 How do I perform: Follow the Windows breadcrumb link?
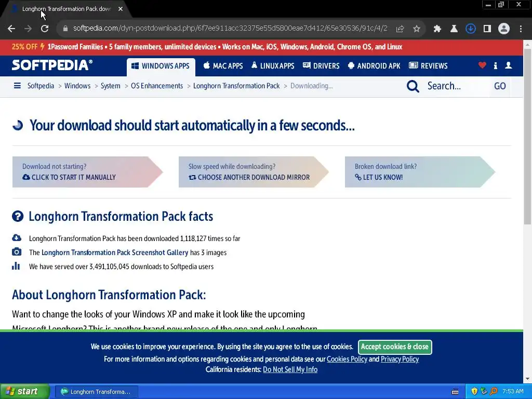click(77, 86)
